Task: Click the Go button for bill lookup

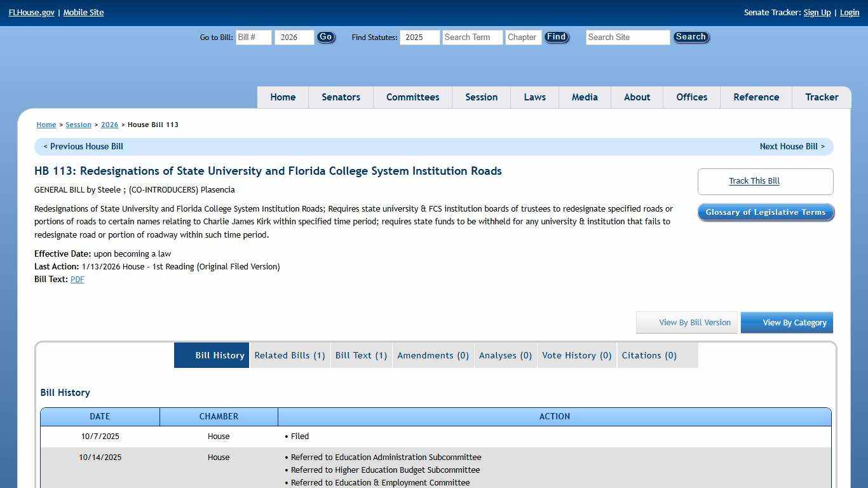Action: pyautogui.click(x=325, y=37)
